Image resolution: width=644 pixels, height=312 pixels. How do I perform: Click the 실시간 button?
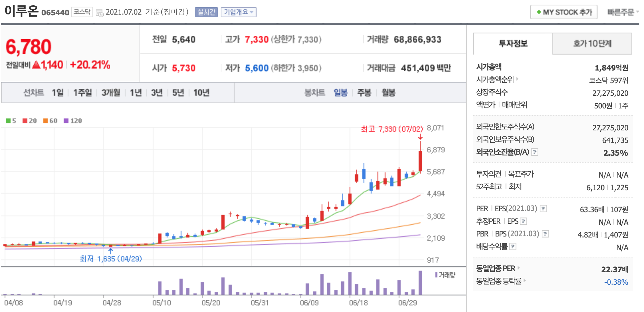pyautogui.click(x=206, y=12)
